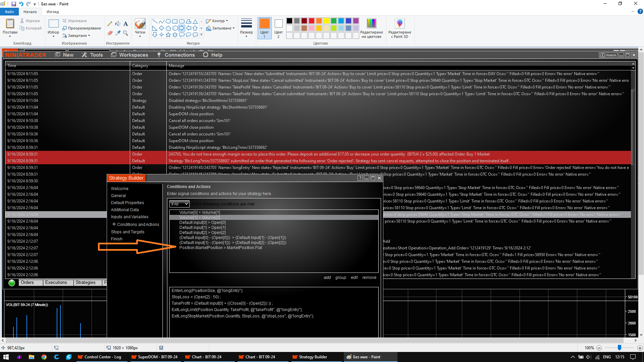
Task: Pick the Text tool
Action: click(125, 24)
